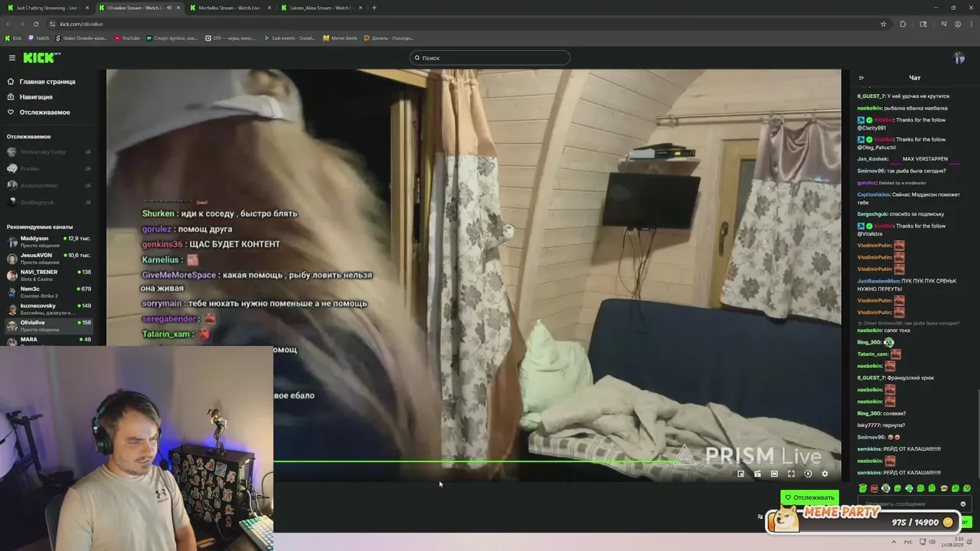The image size is (980, 551).
Task: Click the playback speed/live icon
Action: click(x=808, y=474)
